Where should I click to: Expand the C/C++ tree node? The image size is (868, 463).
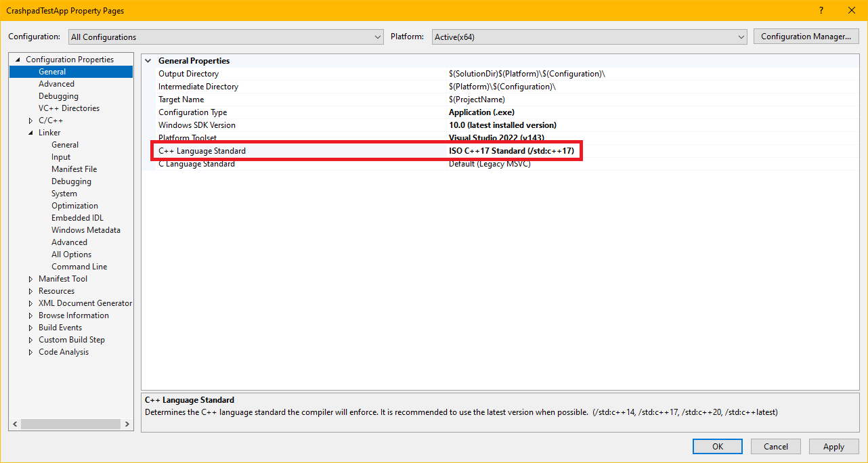pos(30,120)
